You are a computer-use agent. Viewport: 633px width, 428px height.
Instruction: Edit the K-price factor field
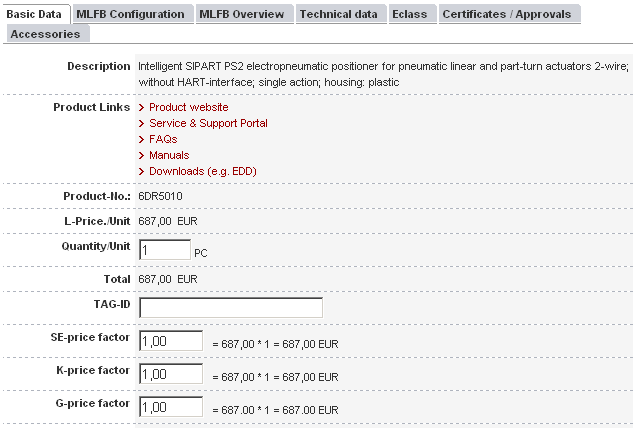click(171, 374)
